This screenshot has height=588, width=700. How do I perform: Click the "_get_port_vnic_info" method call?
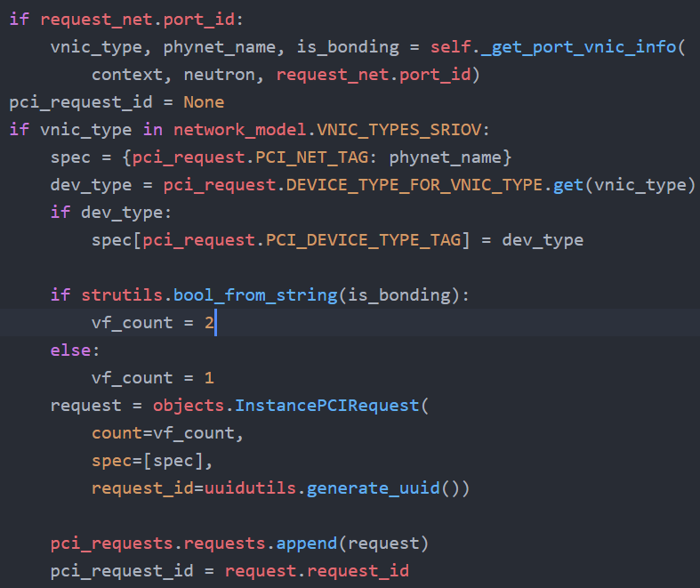578,47
